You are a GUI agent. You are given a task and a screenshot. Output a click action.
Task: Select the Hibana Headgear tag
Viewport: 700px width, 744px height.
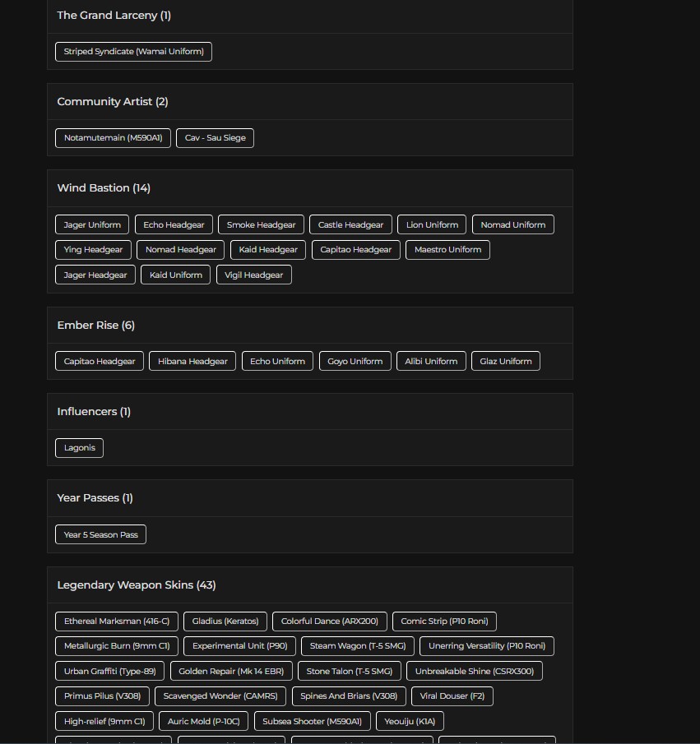tap(192, 362)
